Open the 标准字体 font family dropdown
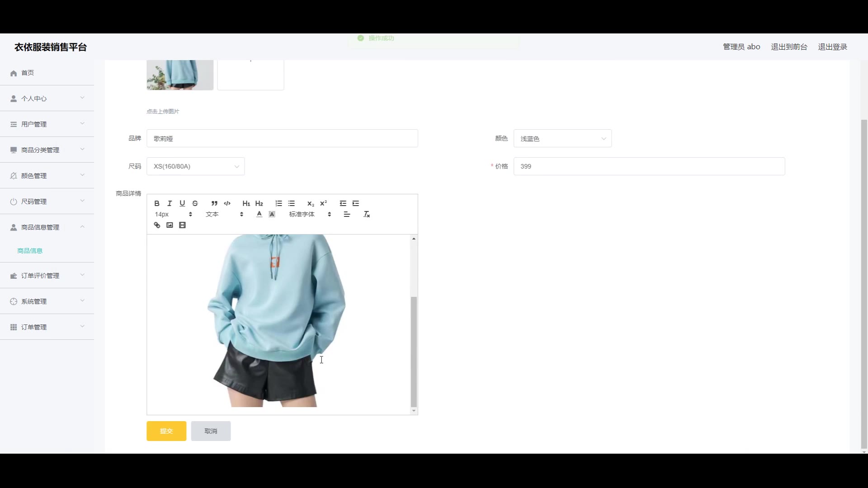The height and width of the screenshot is (488, 868). tap(310, 214)
